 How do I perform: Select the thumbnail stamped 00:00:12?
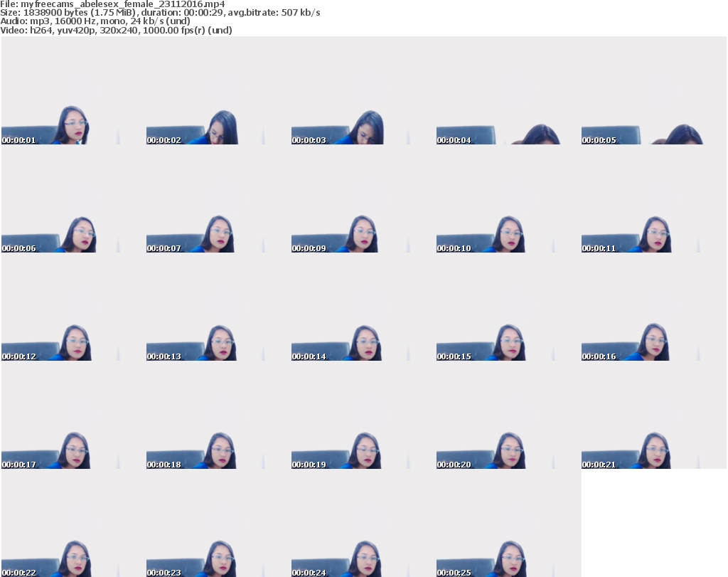pos(74,307)
